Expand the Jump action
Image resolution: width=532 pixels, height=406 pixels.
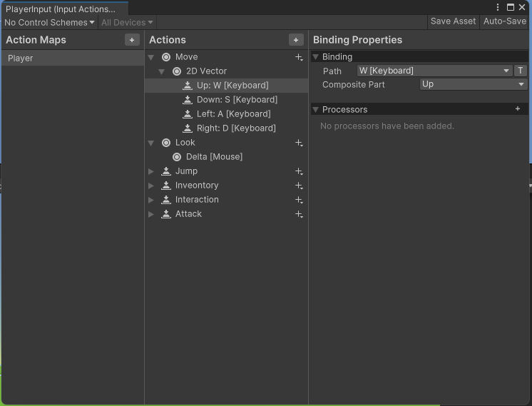tap(151, 171)
